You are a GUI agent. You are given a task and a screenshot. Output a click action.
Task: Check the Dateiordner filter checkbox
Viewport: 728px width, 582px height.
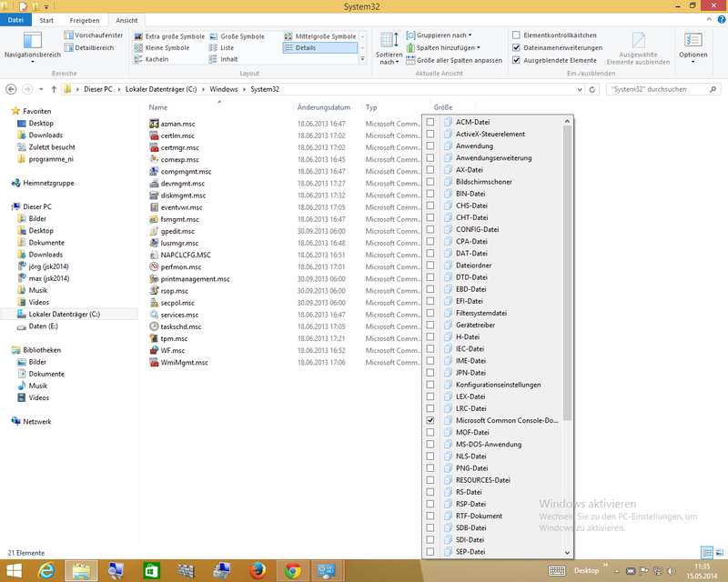tap(430, 266)
